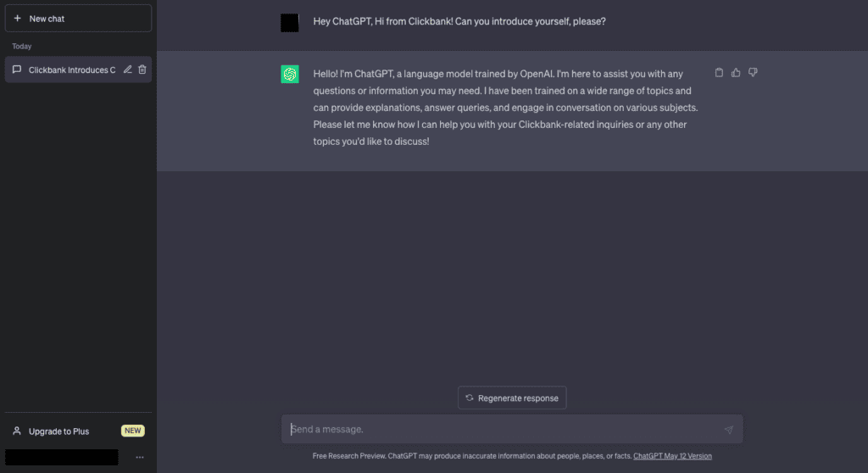868x473 pixels.
Task: Click Regenerate response button
Action: [512, 398]
